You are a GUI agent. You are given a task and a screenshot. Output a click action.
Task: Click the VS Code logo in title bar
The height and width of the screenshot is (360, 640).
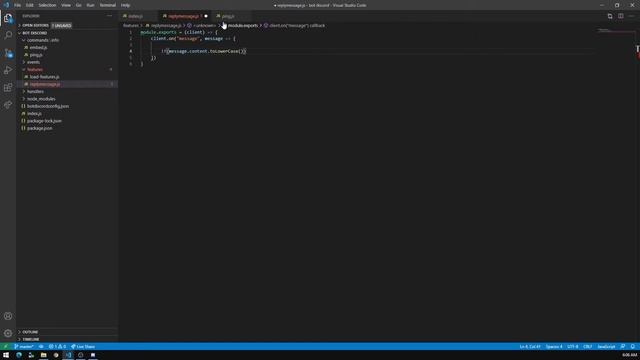click(x=6, y=5)
